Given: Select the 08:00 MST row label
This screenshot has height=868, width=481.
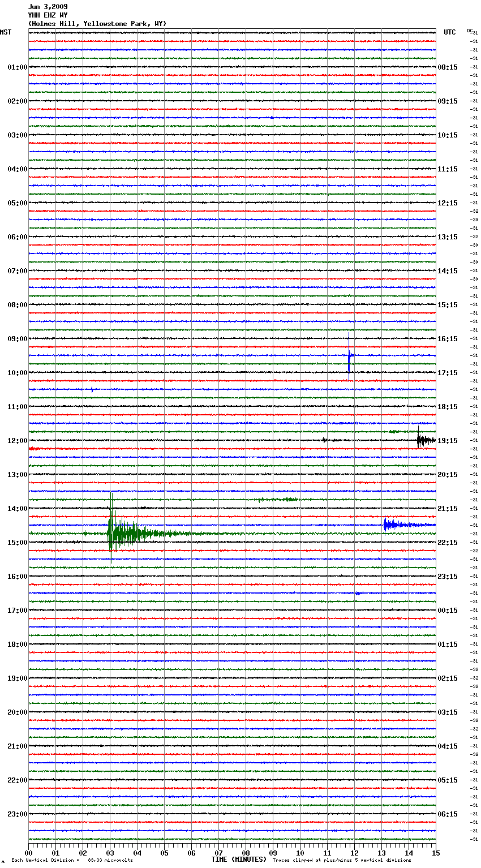Looking at the screenshot, I should click(x=18, y=305).
